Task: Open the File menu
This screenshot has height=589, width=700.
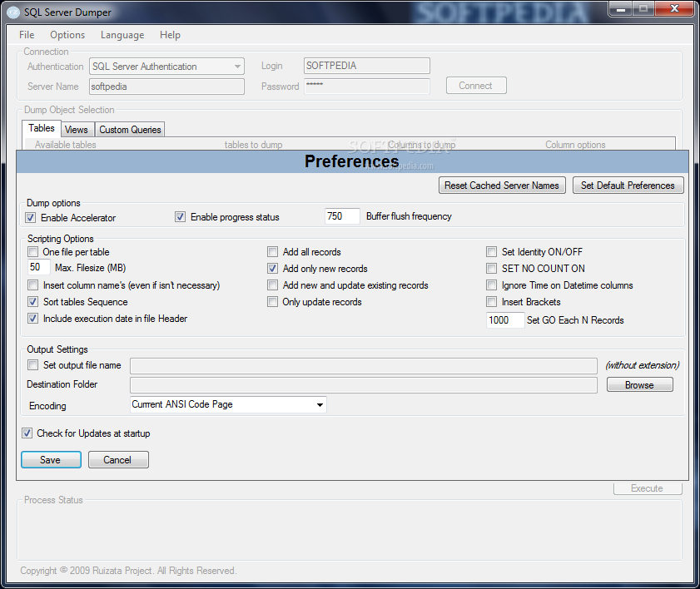Action: click(27, 35)
